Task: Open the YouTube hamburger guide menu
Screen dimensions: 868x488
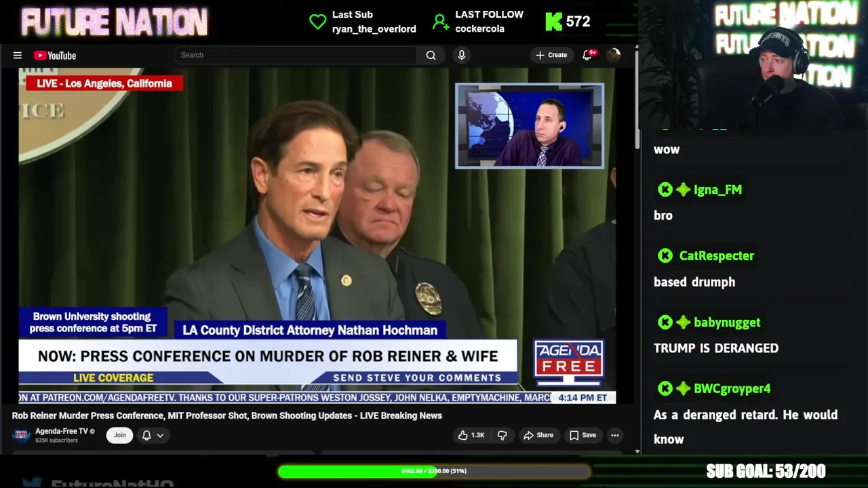Action: [18, 56]
